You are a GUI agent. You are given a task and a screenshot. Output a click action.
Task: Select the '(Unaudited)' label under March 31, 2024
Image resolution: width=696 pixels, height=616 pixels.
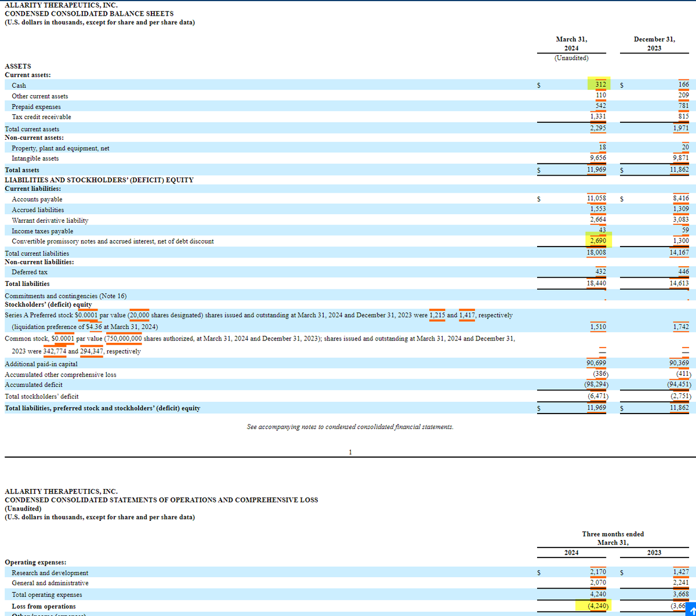coord(571,57)
